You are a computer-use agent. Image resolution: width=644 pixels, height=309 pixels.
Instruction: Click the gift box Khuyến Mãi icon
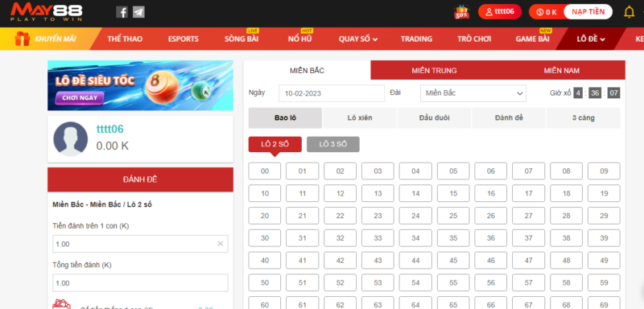22,39
